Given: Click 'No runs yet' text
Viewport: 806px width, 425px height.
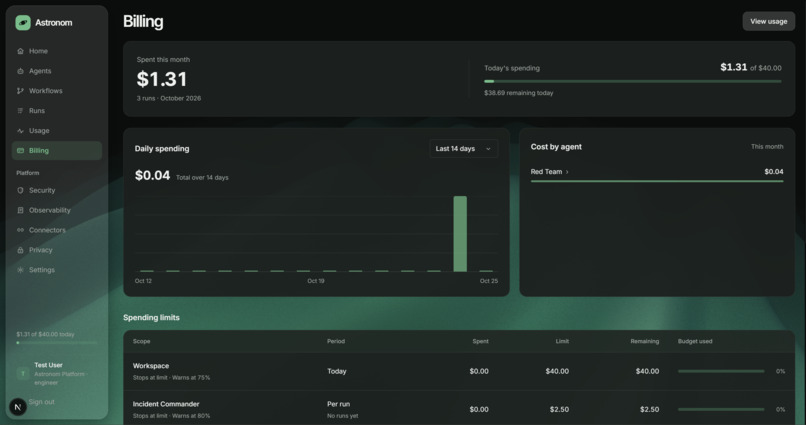Looking at the screenshot, I should click(x=342, y=416).
